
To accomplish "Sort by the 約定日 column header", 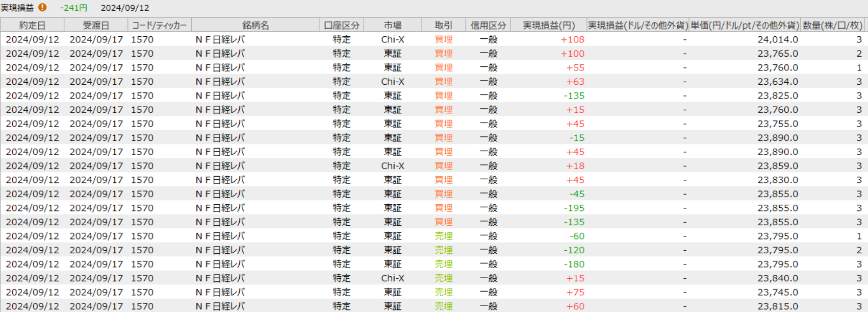I will coord(32,25).
